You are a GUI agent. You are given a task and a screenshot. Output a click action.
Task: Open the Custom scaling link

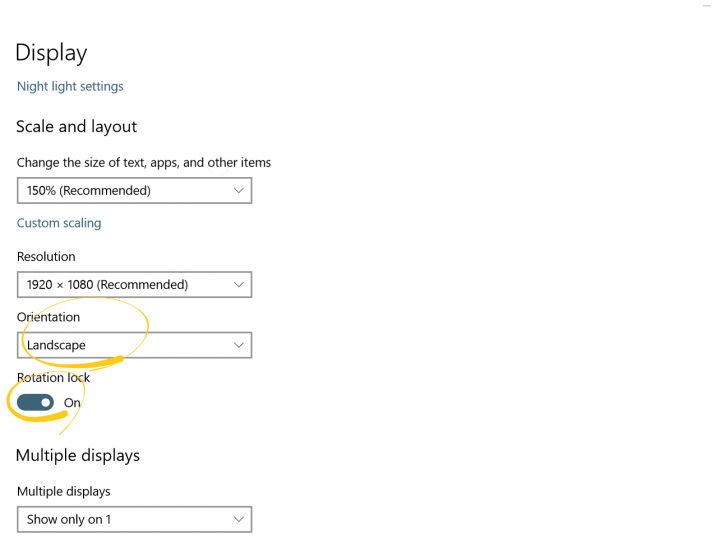[59, 223]
